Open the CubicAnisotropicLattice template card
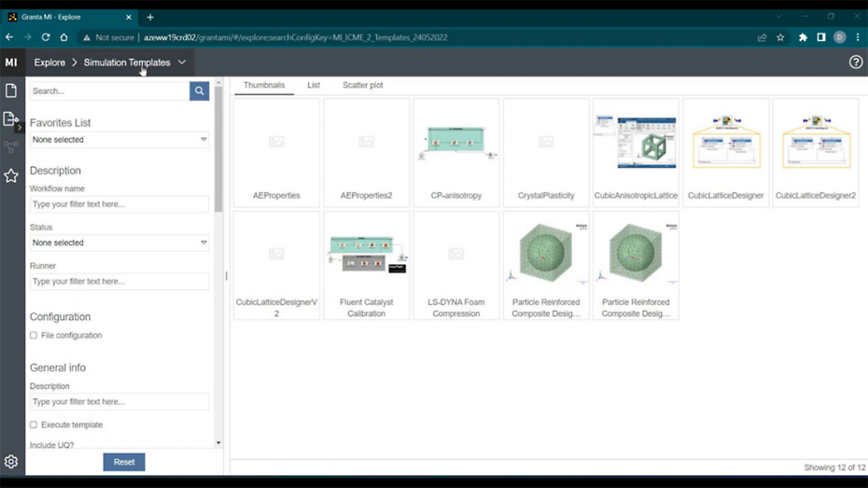The height and width of the screenshot is (488, 868). pos(636,153)
